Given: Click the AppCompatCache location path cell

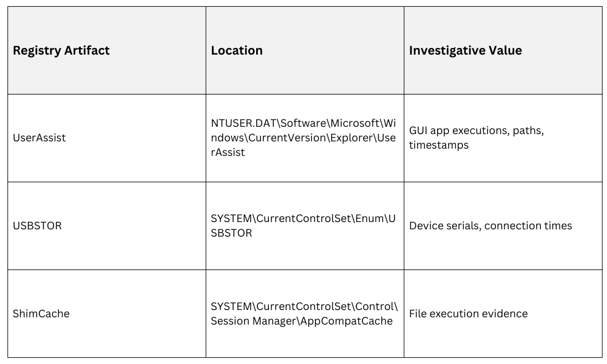Looking at the screenshot, I should coord(303,314).
